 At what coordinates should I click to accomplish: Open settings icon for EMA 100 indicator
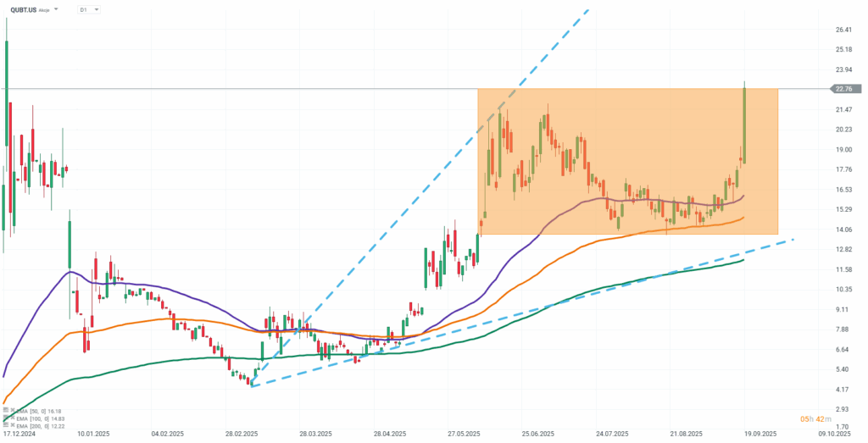[4, 418]
